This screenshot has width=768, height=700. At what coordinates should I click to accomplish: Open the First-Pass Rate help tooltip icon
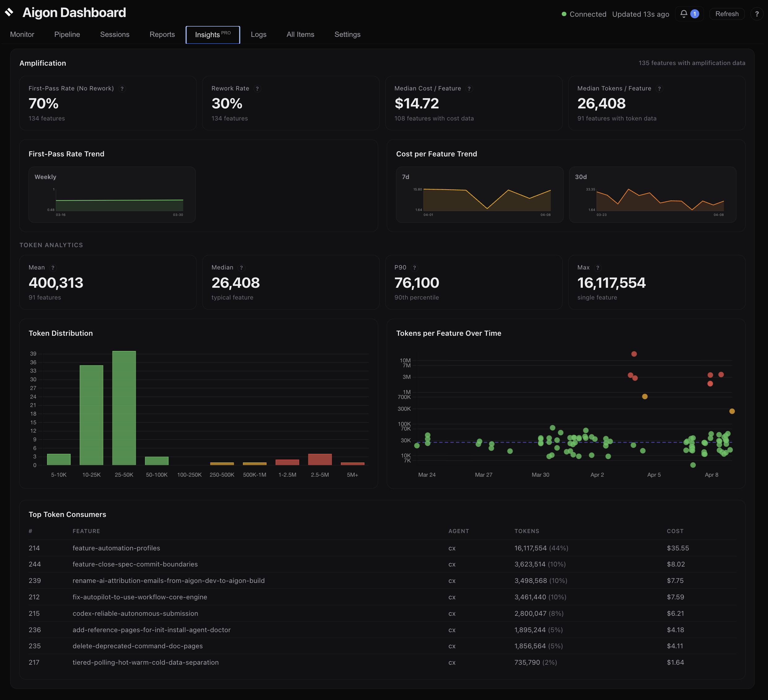pyautogui.click(x=122, y=88)
